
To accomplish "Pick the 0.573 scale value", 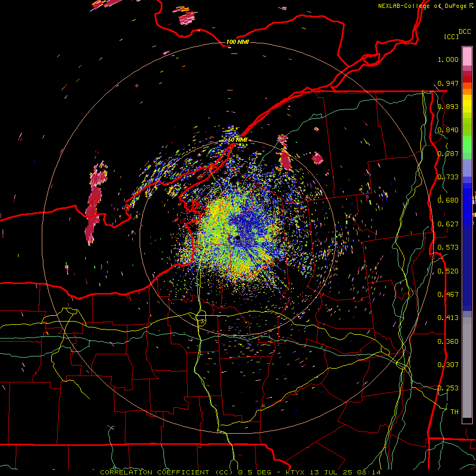I will point(448,248).
